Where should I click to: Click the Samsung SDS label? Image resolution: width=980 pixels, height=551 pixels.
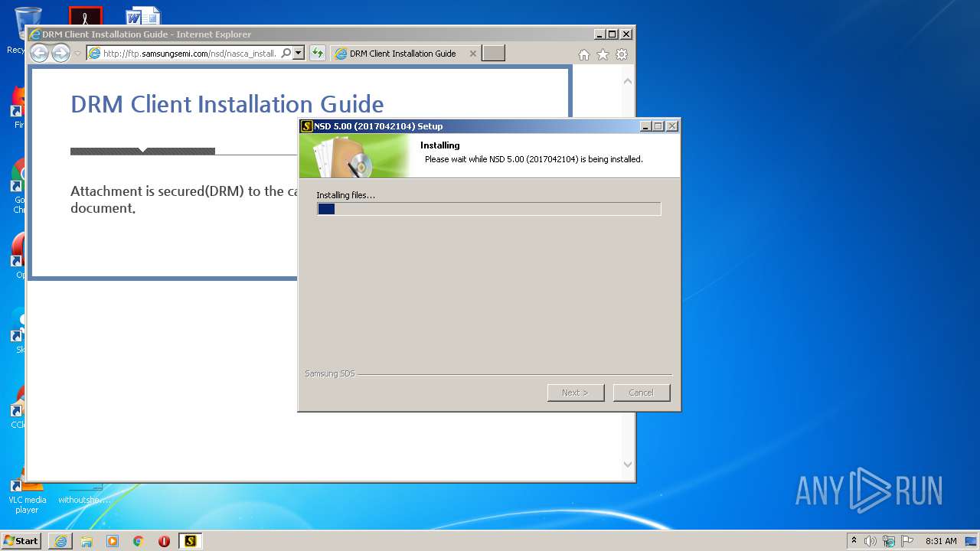click(x=329, y=373)
